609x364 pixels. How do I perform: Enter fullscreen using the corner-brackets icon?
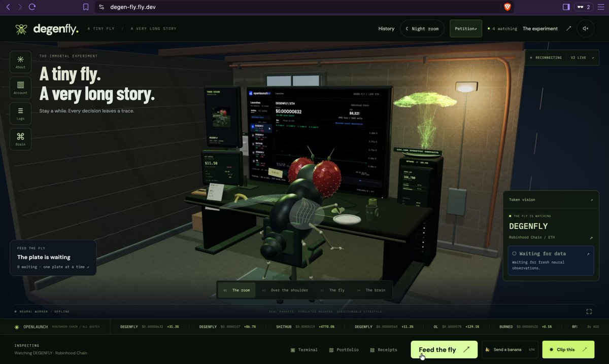point(589,311)
